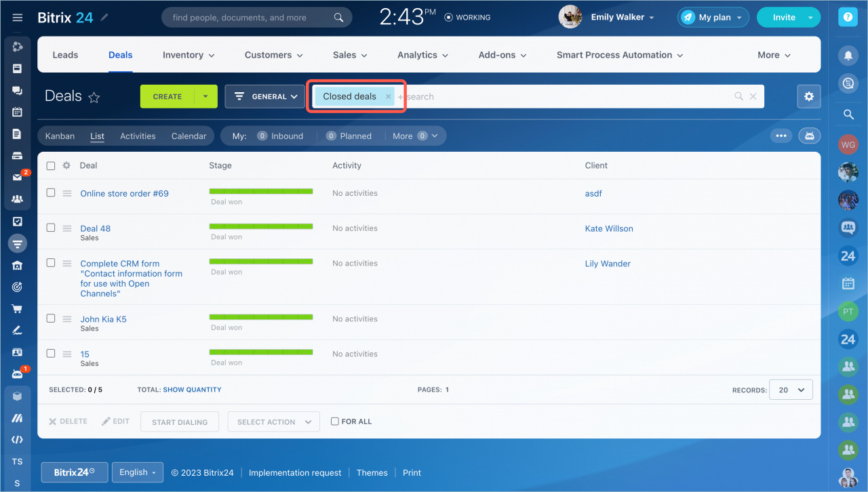Screen dimensions: 868x492
Task: Open the three-dots options button above list
Action: point(781,136)
